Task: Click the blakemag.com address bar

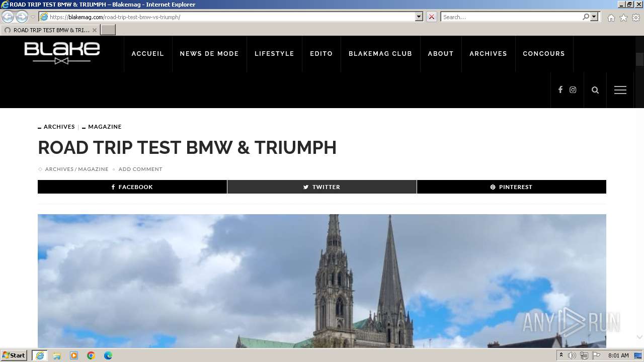Action: [226, 17]
